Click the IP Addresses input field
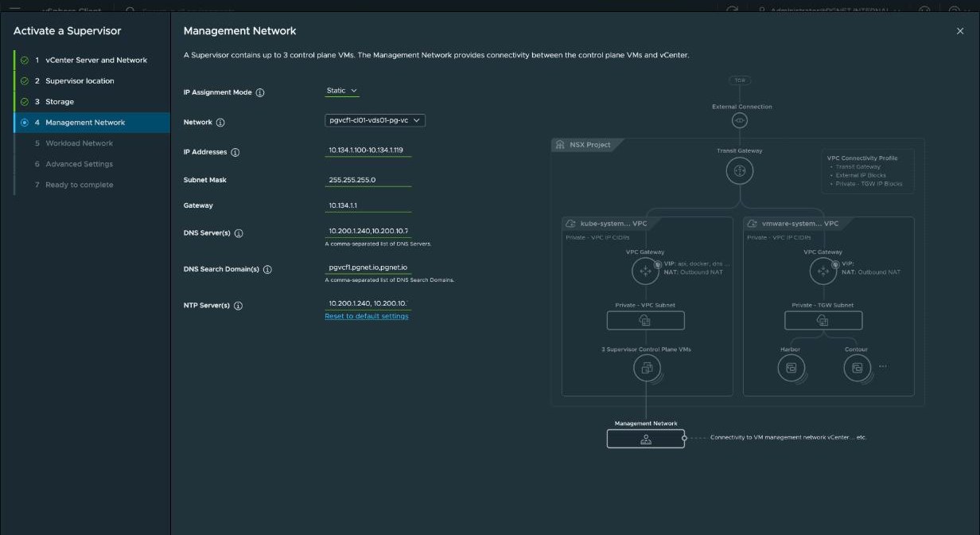 tap(368, 150)
